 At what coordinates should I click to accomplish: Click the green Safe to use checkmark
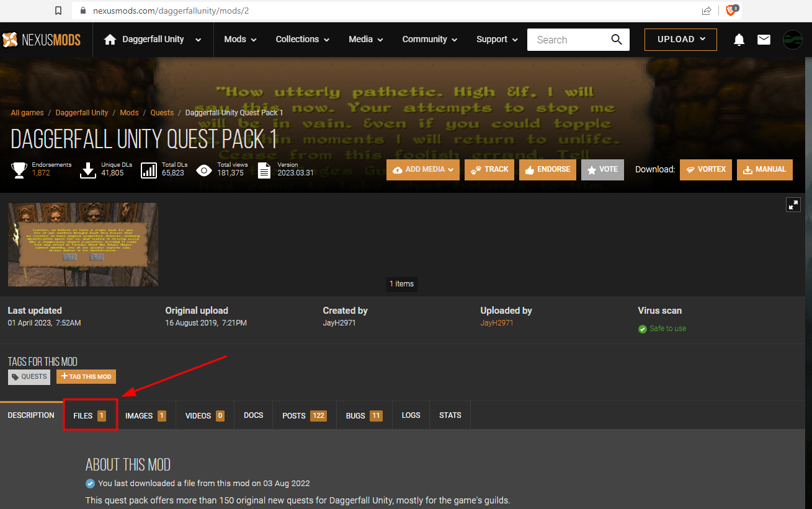[643, 329]
